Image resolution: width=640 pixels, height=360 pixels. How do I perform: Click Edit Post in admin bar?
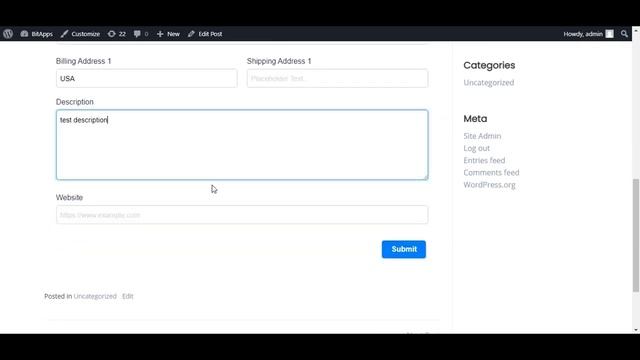point(205,34)
